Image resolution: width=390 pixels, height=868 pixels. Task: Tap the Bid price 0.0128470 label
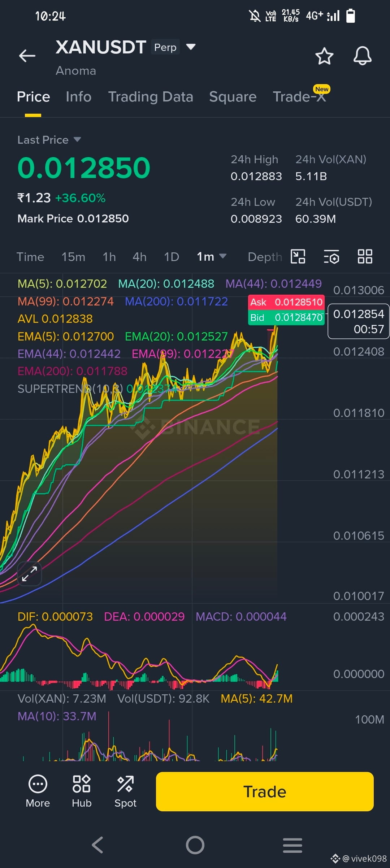[x=286, y=317]
